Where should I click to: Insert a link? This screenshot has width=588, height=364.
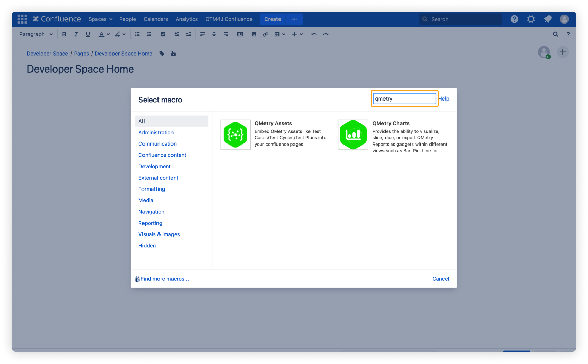point(266,34)
